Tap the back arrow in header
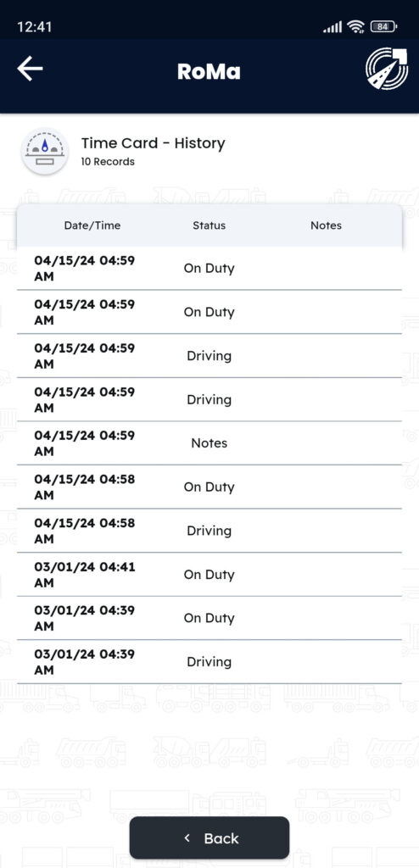The height and width of the screenshot is (868, 419). point(30,70)
